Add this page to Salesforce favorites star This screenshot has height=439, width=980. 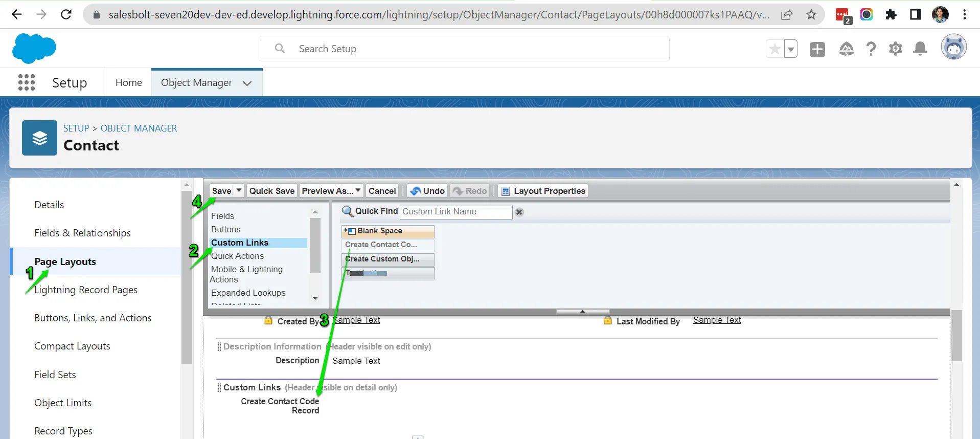775,49
